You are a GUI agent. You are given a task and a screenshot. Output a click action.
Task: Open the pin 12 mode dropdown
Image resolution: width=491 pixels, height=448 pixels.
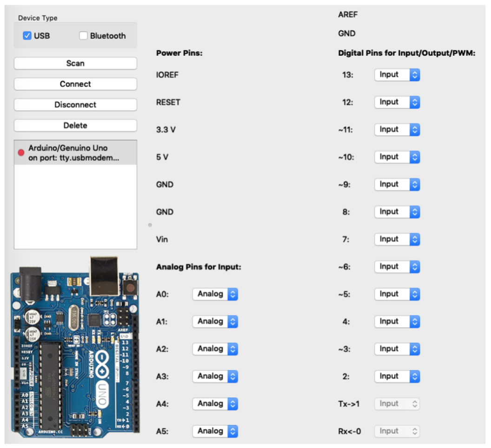point(397,102)
